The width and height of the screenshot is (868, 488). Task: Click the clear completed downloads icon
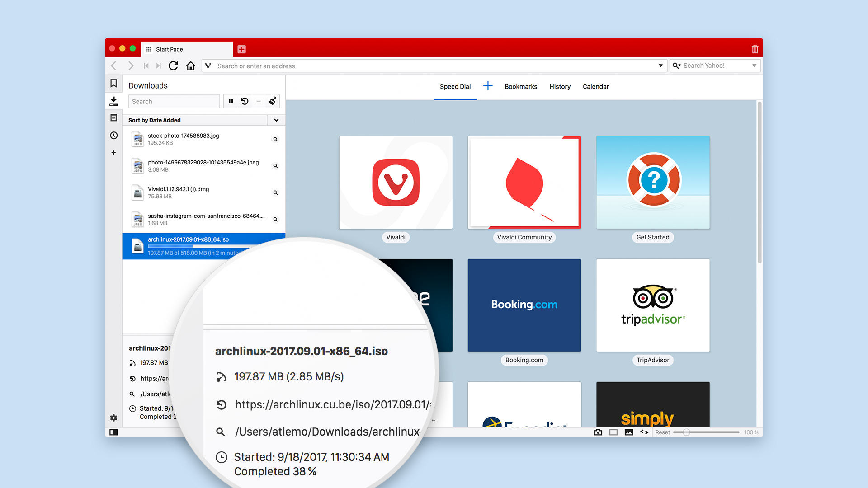click(273, 100)
